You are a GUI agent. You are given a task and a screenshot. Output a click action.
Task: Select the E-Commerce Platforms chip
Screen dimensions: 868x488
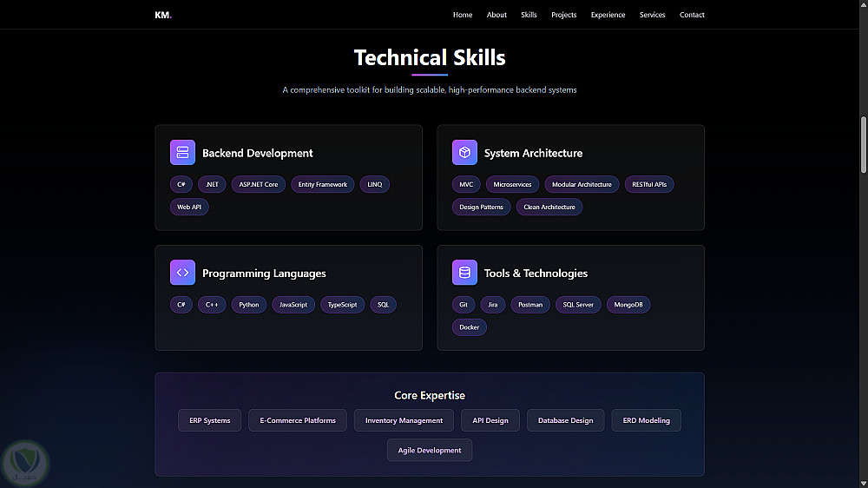click(x=298, y=420)
